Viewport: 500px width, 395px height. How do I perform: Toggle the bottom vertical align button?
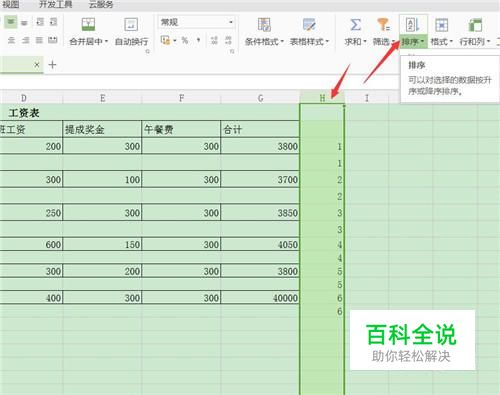click(x=24, y=22)
